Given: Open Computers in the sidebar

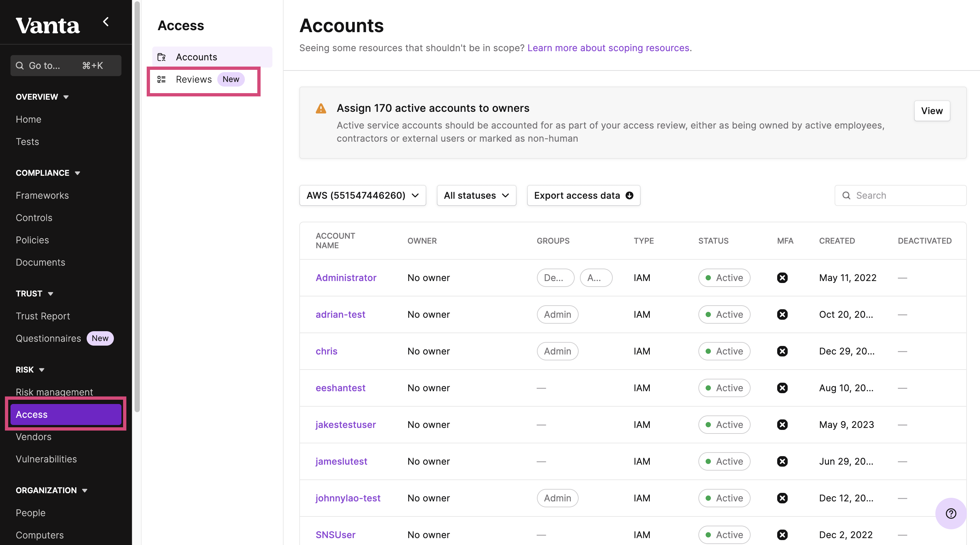Looking at the screenshot, I should click(40, 535).
